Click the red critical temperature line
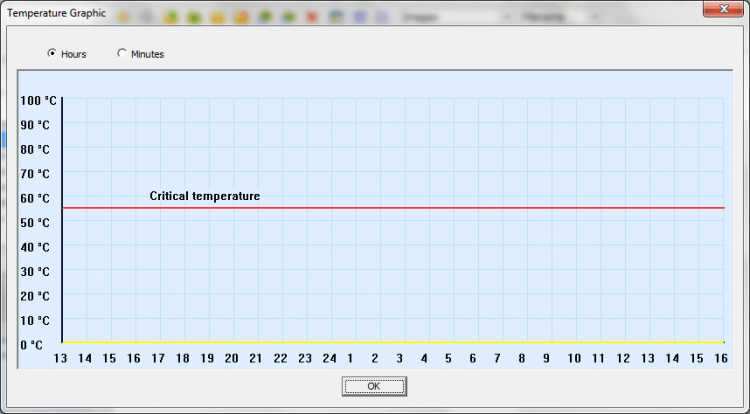The width and height of the screenshot is (750, 414). point(400,208)
